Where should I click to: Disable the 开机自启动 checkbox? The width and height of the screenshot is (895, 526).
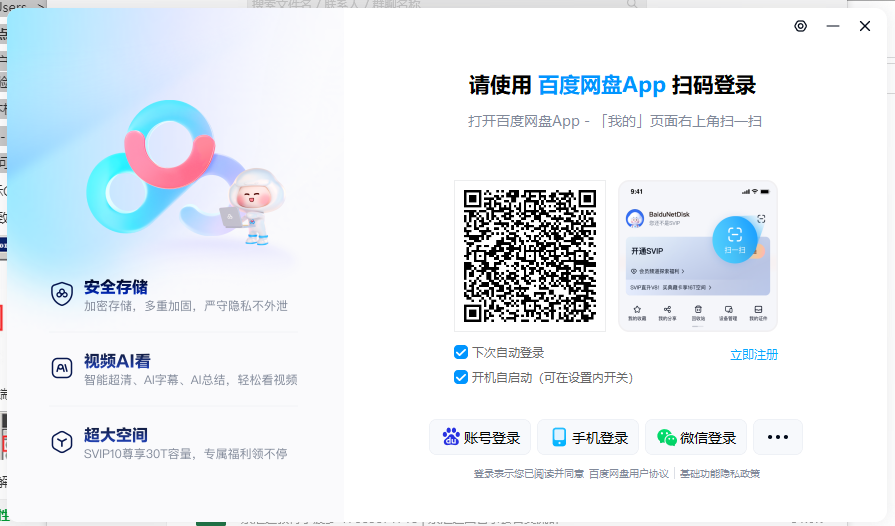click(x=461, y=377)
